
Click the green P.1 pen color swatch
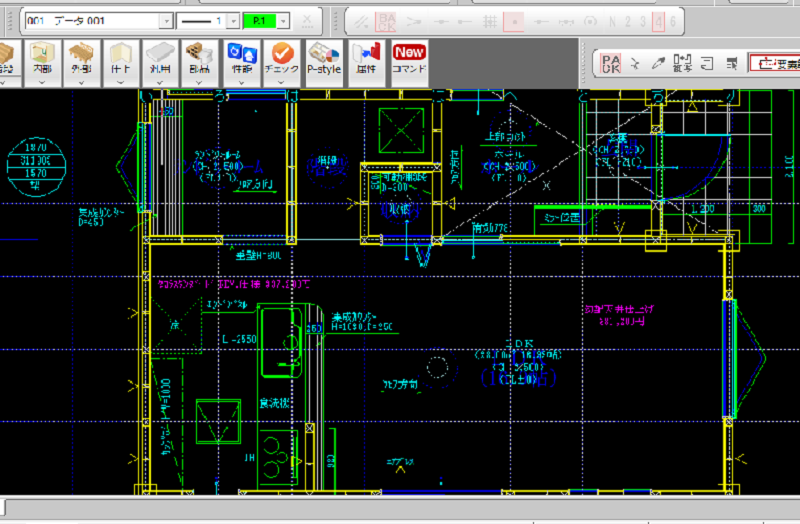[x=260, y=21]
